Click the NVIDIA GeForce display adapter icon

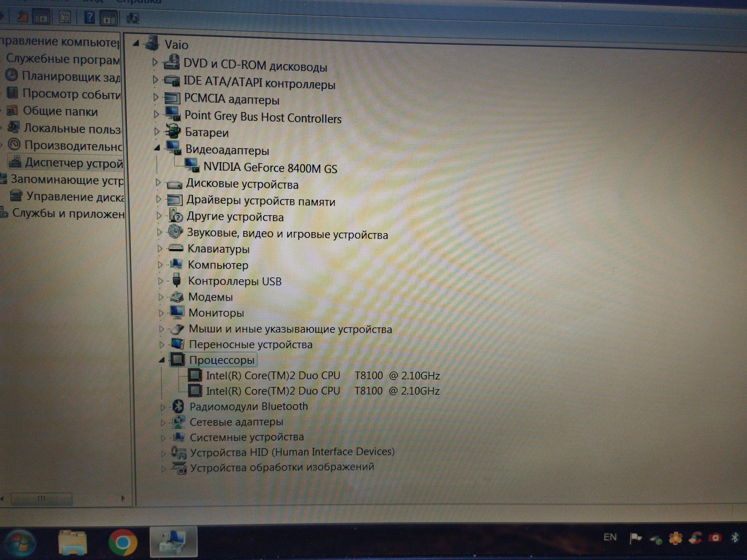click(192, 165)
